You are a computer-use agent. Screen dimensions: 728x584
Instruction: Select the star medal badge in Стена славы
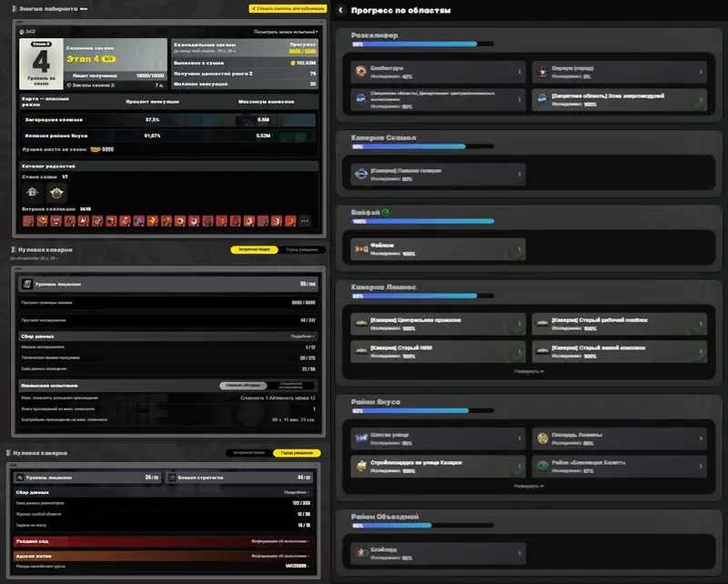[x=56, y=192]
